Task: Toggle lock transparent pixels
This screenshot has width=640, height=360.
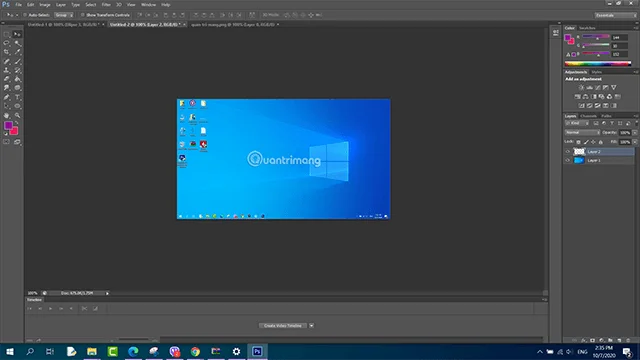Action: [578, 142]
